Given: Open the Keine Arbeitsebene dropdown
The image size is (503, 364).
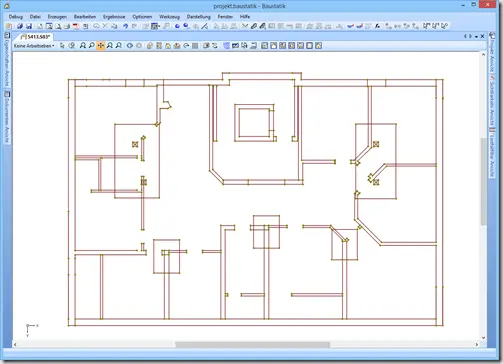Looking at the screenshot, I should click(34, 46).
